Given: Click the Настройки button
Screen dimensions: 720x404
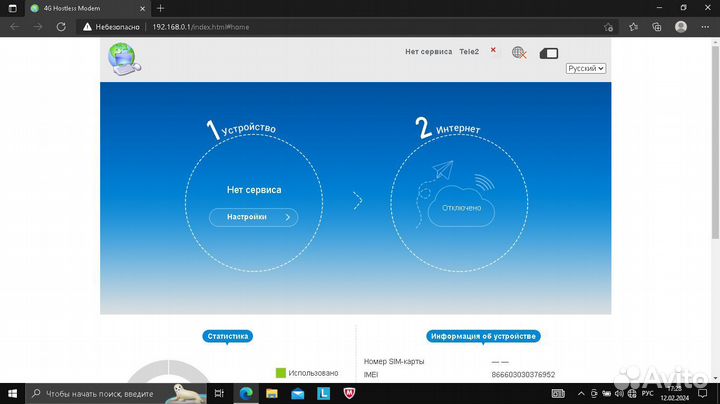Looking at the screenshot, I should pos(253,217).
